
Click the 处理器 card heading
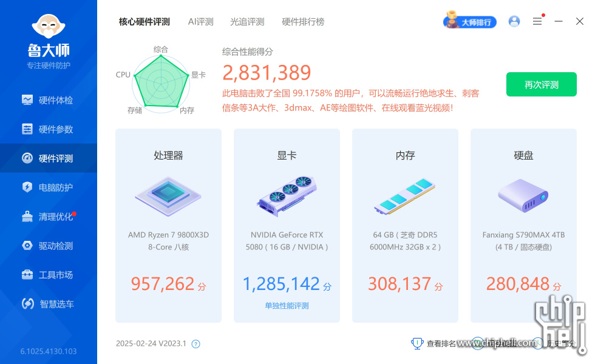[169, 155]
